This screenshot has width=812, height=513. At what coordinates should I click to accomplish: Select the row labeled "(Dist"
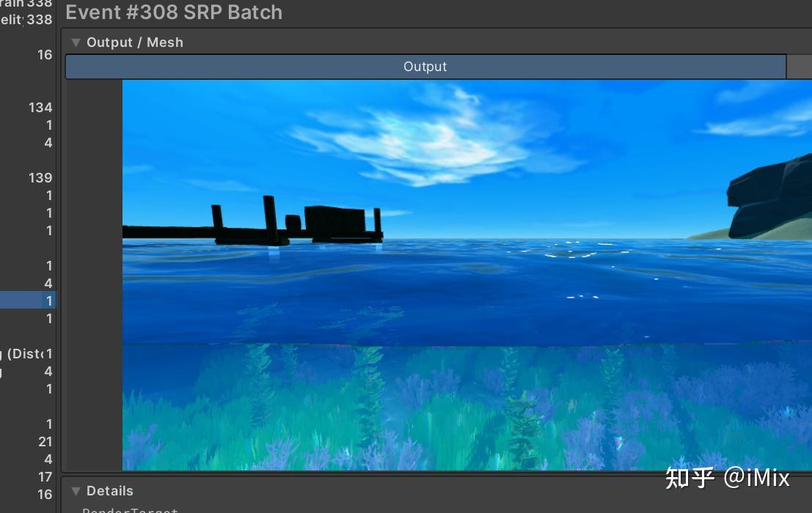point(27,354)
